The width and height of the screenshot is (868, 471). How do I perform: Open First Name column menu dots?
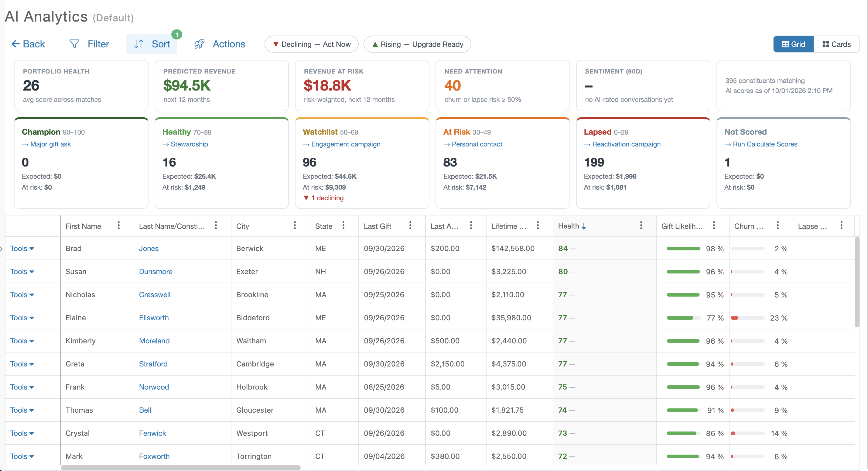(119, 225)
